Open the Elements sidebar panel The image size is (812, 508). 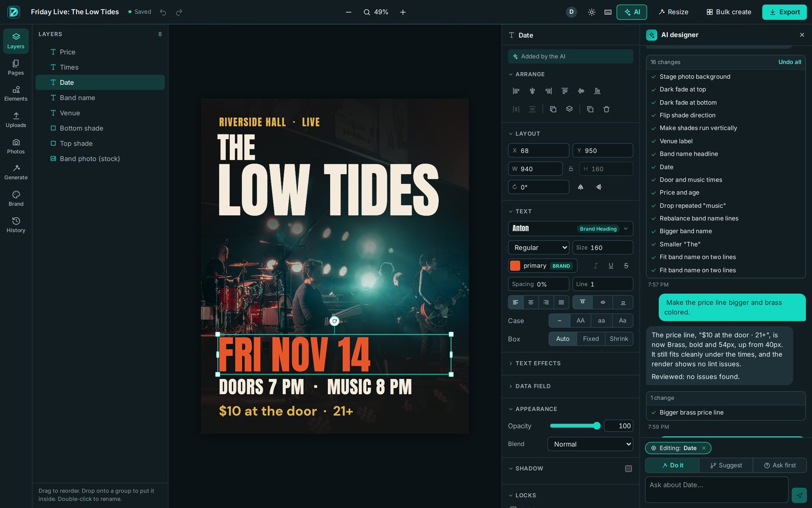click(16, 93)
